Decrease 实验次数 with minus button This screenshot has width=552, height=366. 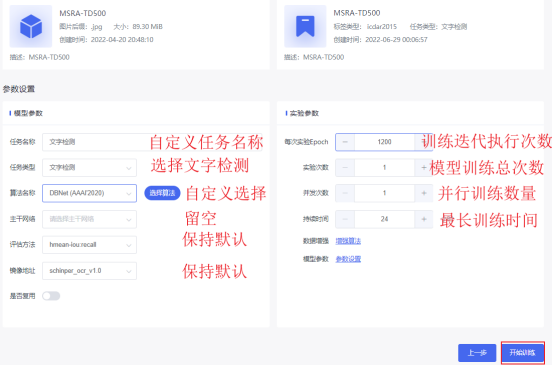[x=345, y=168]
